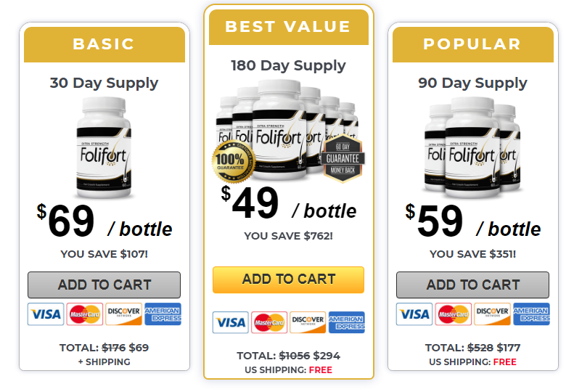Screen dimensions: 574x392
Task: Click the MasterCard icon in Basic plan
Action: click(x=85, y=314)
